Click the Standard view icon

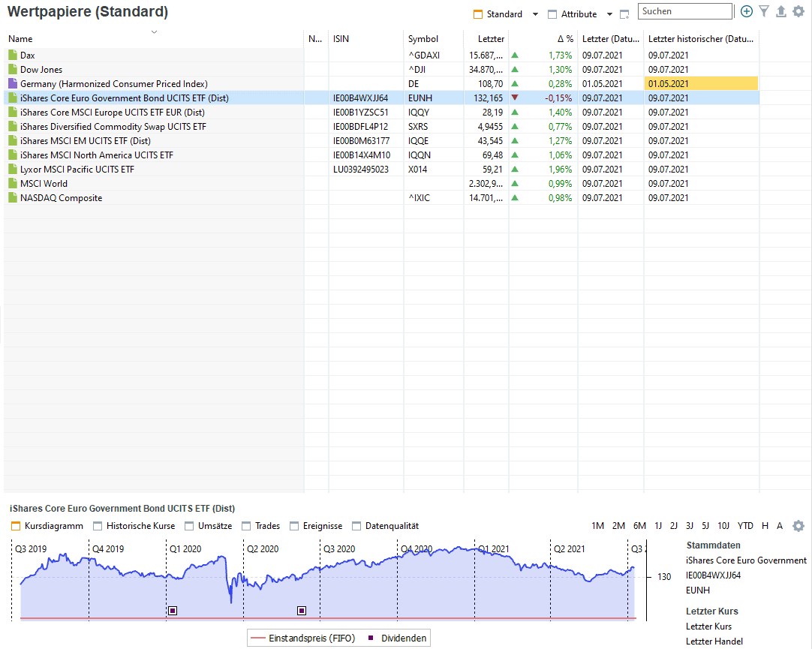[478, 14]
